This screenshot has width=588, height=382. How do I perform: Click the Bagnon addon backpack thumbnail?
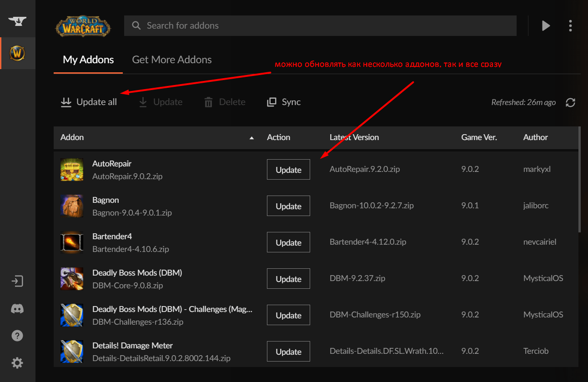[x=72, y=206]
